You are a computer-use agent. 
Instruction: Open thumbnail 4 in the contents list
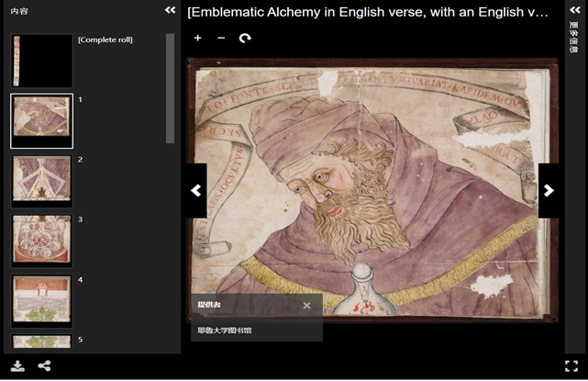coord(41,301)
